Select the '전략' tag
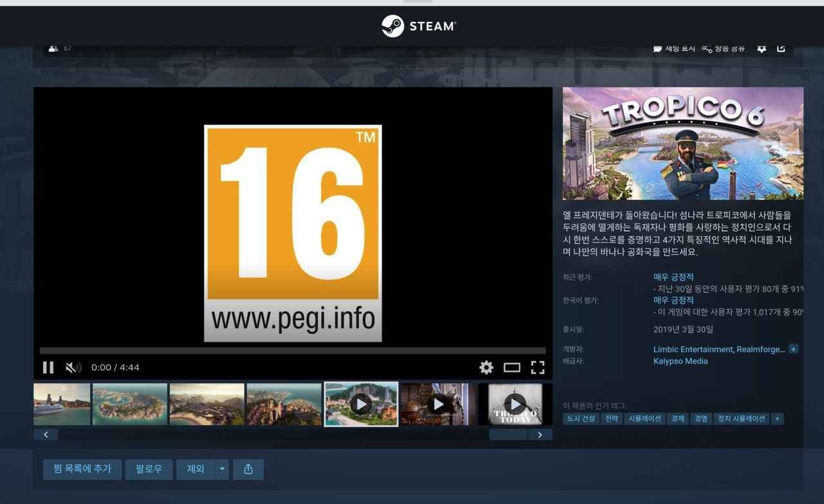824x504 pixels. click(612, 418)
